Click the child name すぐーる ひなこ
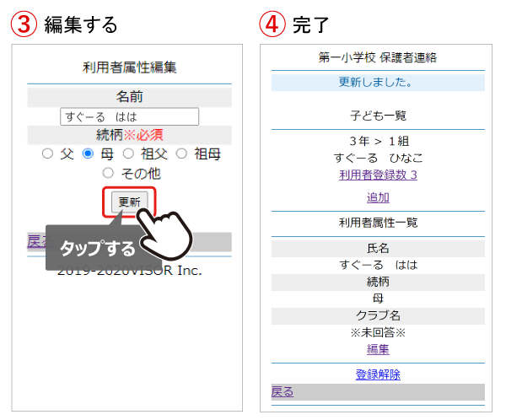Screen dimensions: 506x420 tap(378, 158)
